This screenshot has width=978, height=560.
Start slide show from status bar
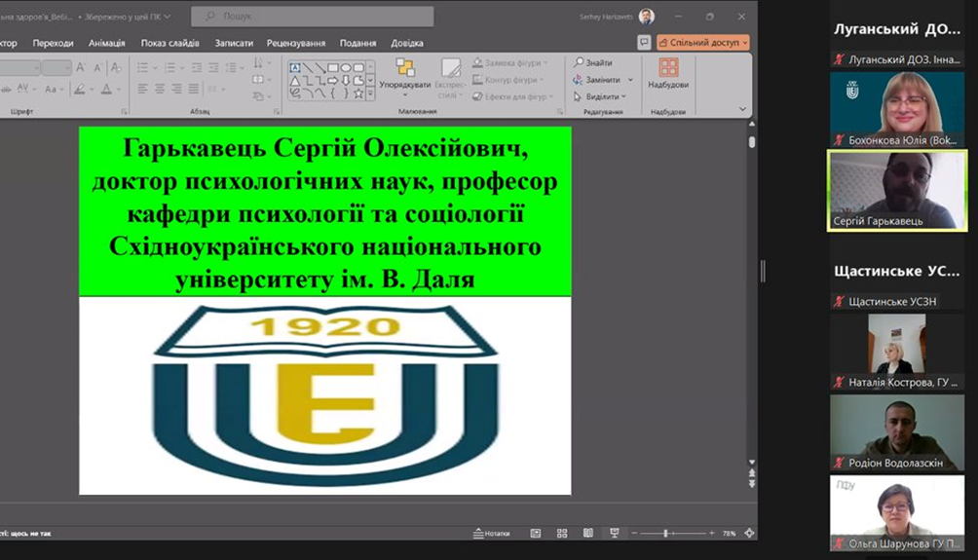[x=614, y=534]
